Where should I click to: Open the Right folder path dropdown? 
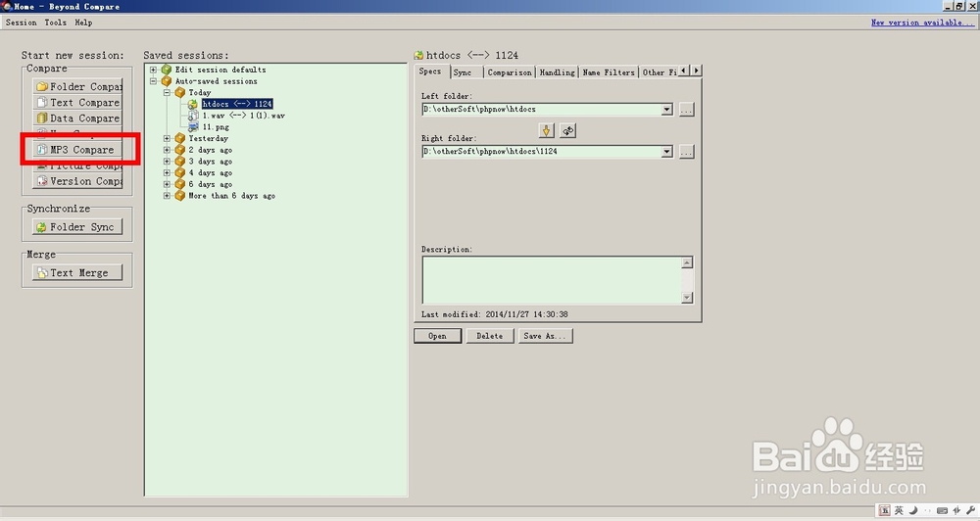(x=666, y=152)
